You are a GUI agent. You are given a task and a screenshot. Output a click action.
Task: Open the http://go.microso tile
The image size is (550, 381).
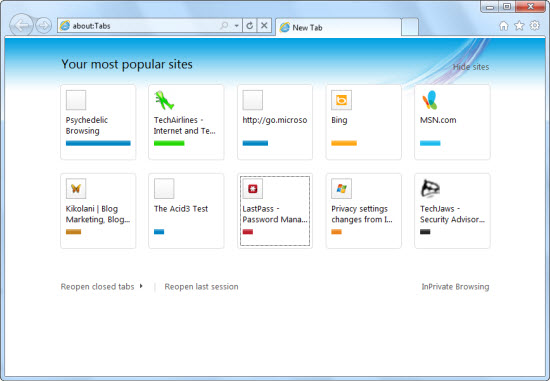[x=275, y=122]
